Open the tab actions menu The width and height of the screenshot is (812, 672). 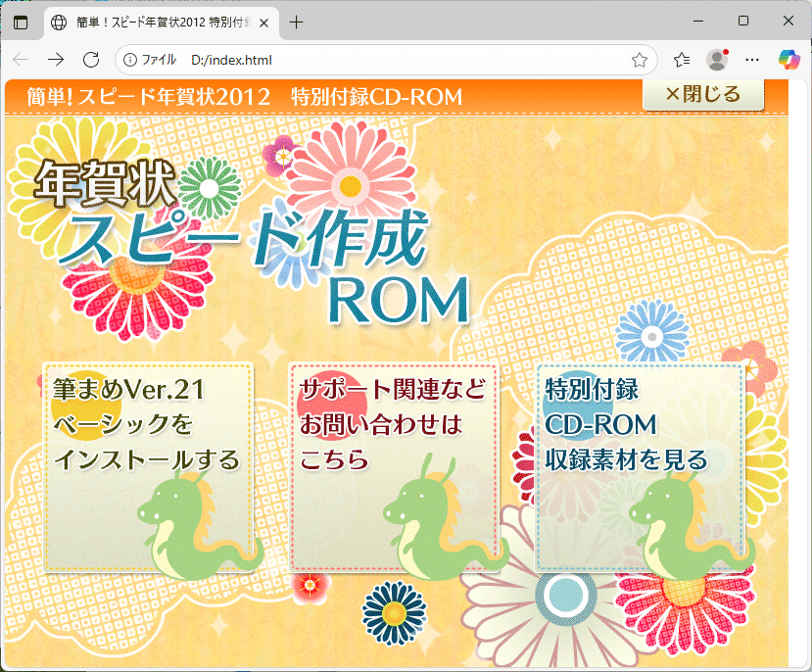22,21
